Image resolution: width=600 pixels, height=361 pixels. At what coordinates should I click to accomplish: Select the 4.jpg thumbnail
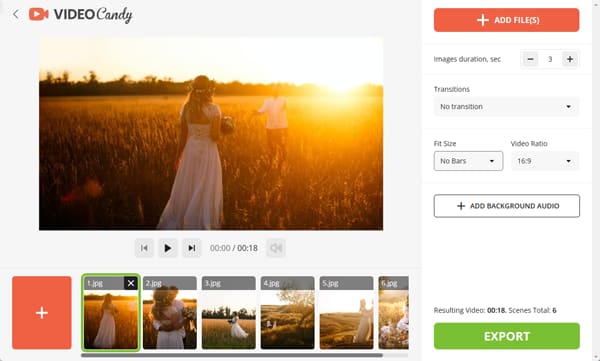(x=288, y=313)
